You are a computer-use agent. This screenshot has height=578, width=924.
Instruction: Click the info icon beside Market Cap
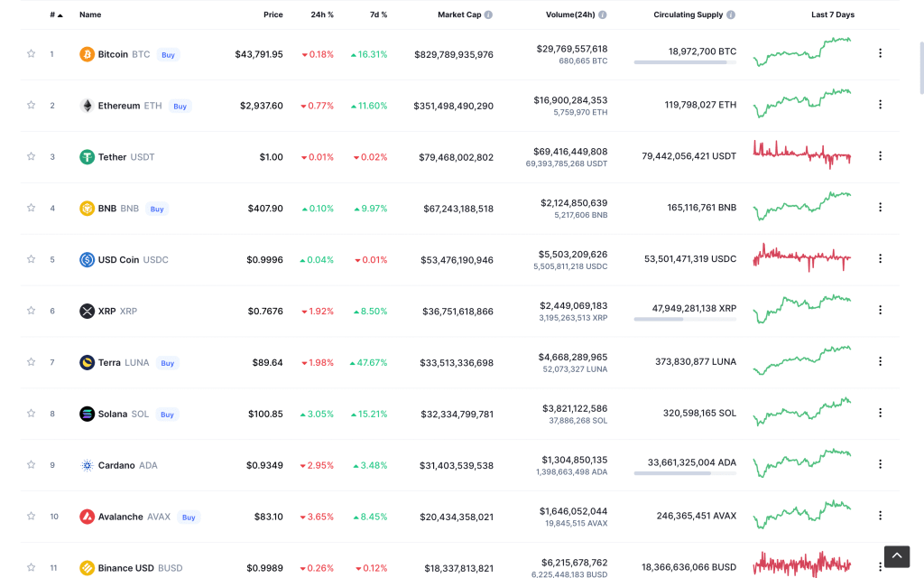coord(488,15)
